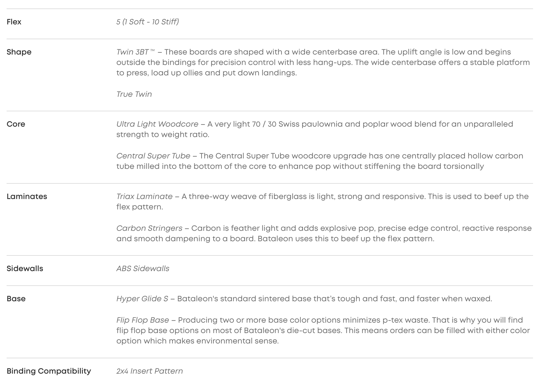The width and height of the screenshot is (544, 392).
Task: Click the italic 'Flip Flop Base' term
Action: (x=143, y=320)
